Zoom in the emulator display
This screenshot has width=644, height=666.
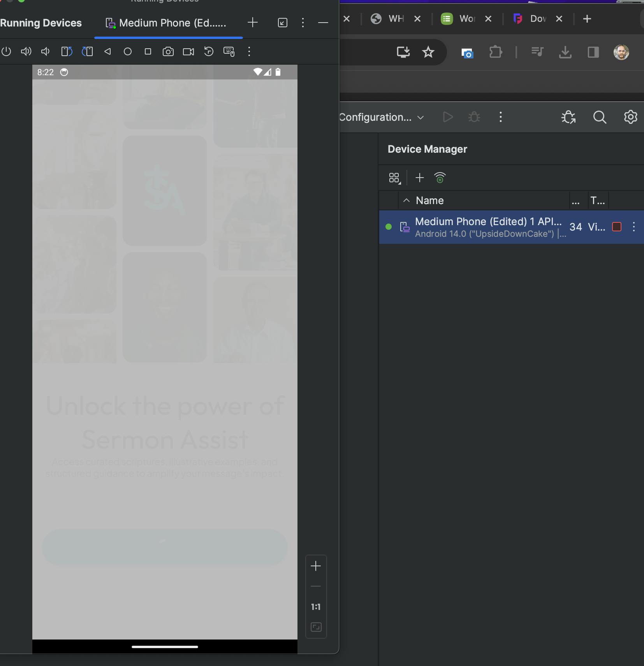(316, 566)
